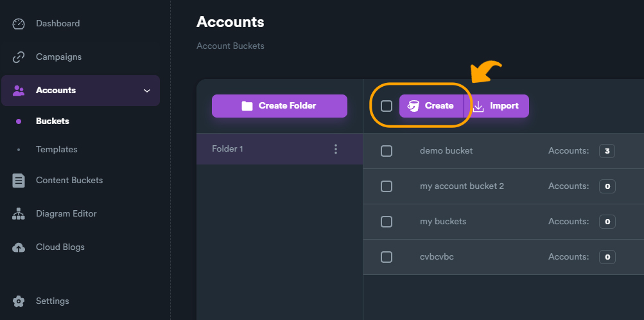
Task: Open the my buckets row
Action: (x=443, y=222)
